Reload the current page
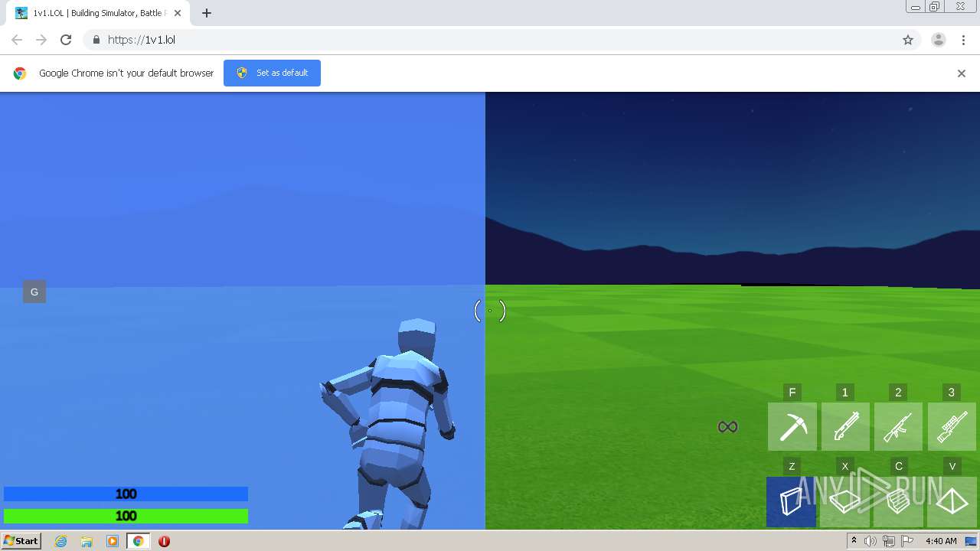 (x=66, y=40)
